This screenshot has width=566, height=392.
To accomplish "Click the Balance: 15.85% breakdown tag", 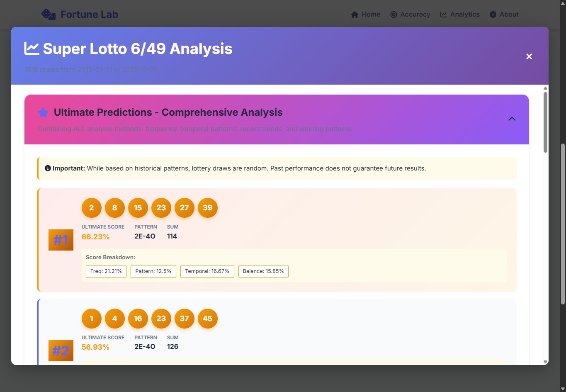I will coord(263,271).
